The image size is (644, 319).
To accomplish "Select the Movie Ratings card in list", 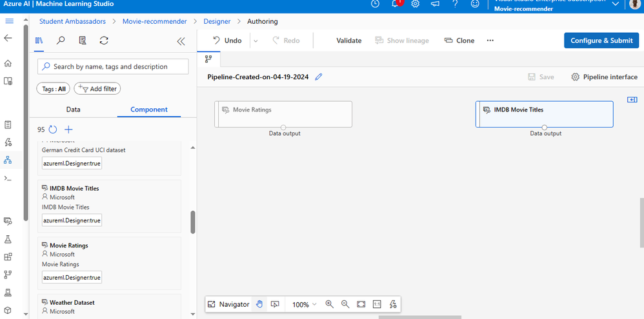I will (109, 263).
